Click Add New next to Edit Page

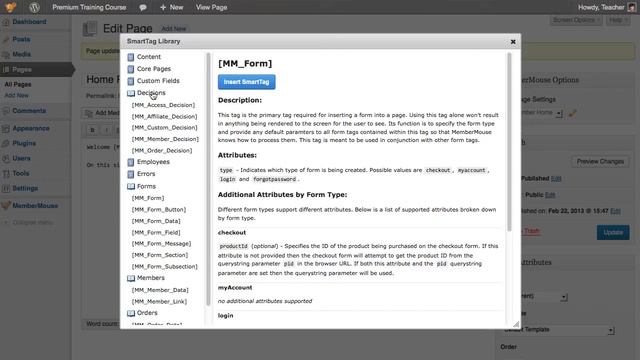coord(173,29)
